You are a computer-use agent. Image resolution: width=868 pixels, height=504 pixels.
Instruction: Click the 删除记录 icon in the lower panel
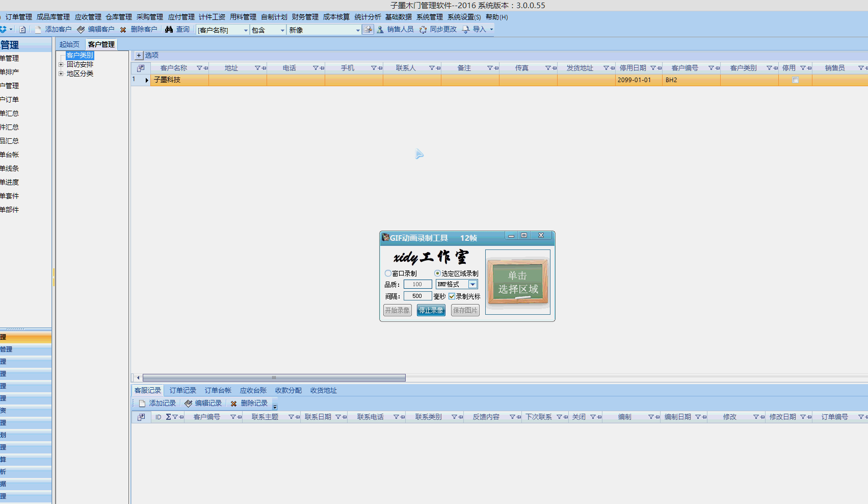pyautogui.click(x=234, y=404)
